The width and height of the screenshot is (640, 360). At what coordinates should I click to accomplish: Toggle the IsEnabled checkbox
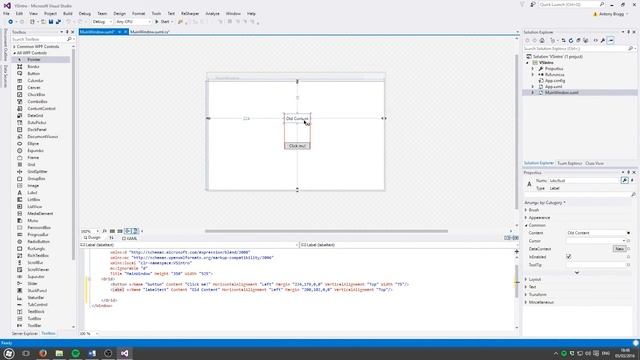(569, 256)
